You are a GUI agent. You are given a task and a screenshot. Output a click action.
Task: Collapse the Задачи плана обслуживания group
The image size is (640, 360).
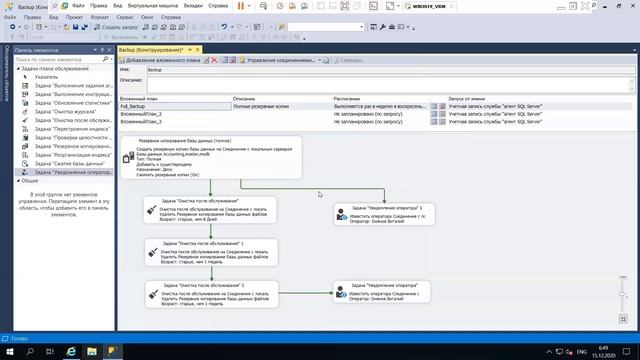[x=18, y=69]
